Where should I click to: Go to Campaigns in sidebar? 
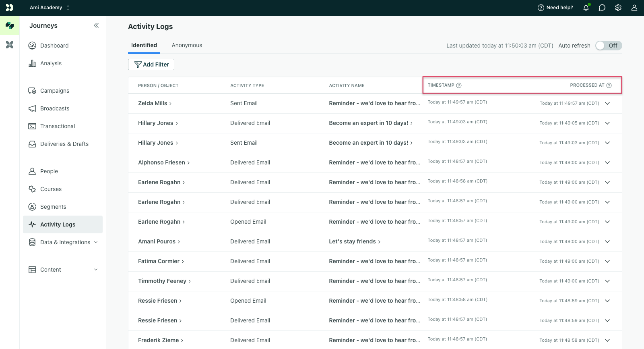pos(55,91)
